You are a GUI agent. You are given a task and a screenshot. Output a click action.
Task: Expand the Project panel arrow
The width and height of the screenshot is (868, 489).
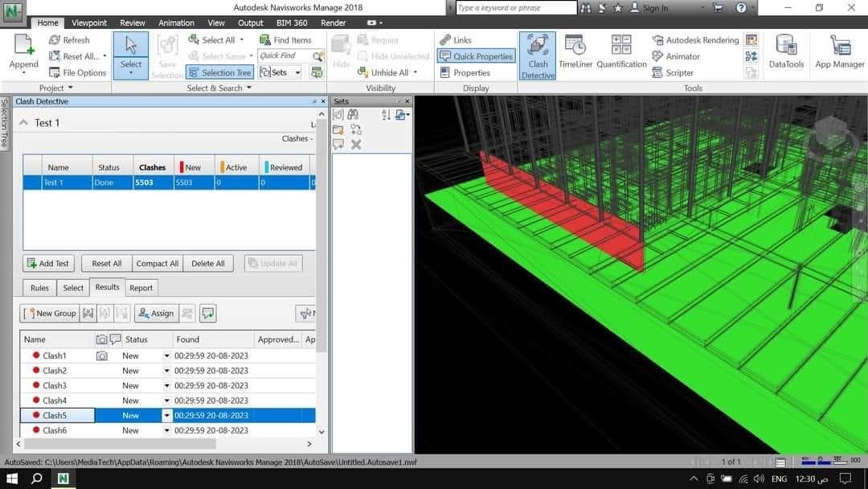pos(70,88)
